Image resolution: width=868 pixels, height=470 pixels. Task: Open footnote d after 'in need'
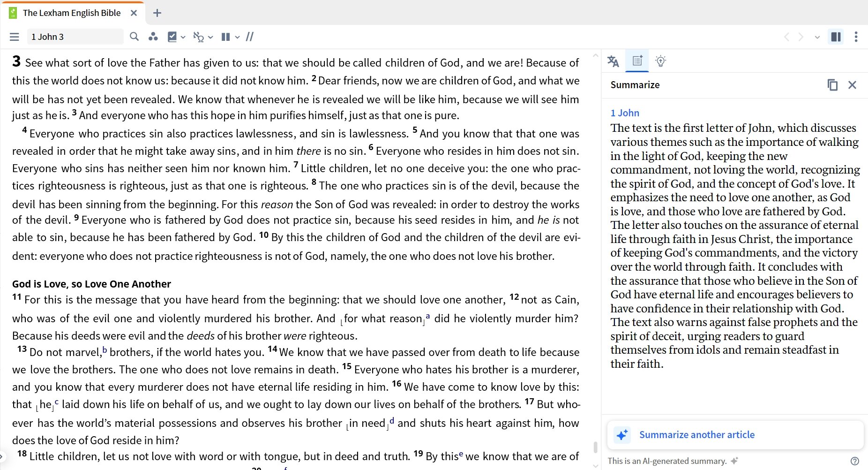392,421
